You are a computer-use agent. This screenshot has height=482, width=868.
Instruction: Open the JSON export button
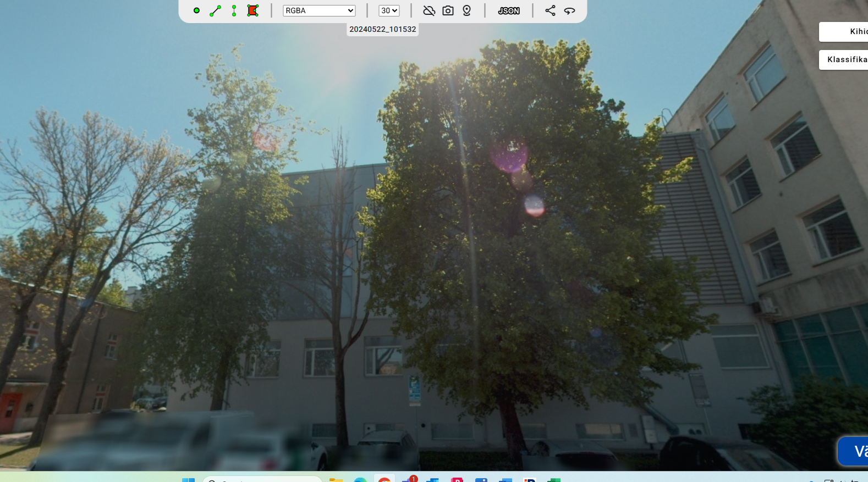pyautogui.click(x=508, y=10)
